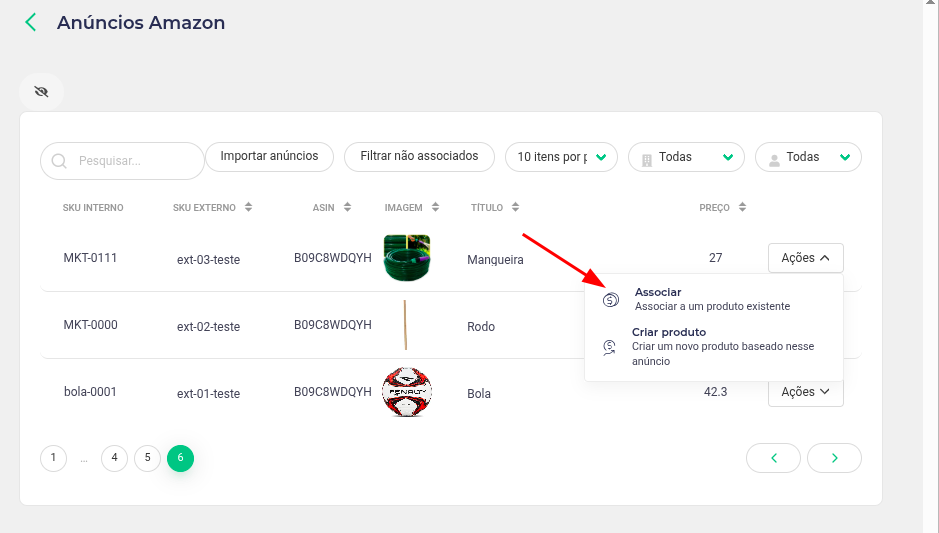
Task: Open the items per page dropdown
Action: [x=561, y=157]
